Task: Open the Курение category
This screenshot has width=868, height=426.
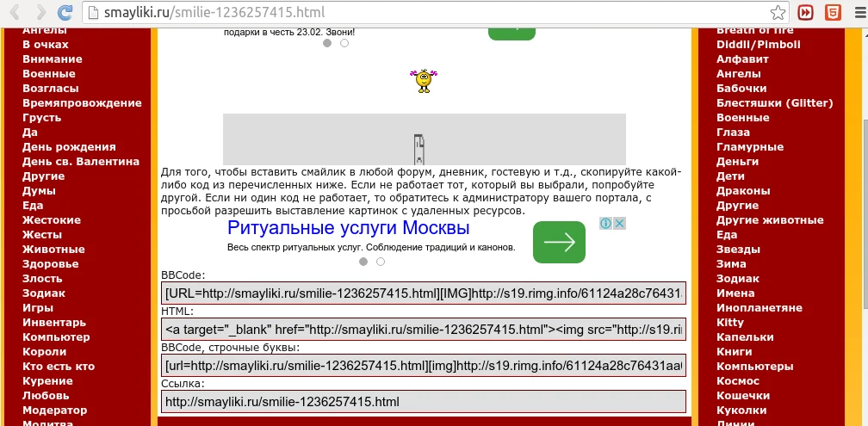Action: [x=47, y=381]
